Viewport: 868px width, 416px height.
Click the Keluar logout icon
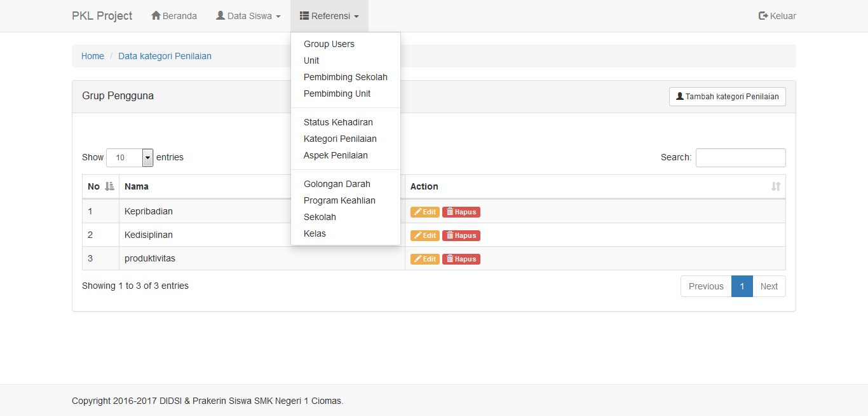(763, 16)
